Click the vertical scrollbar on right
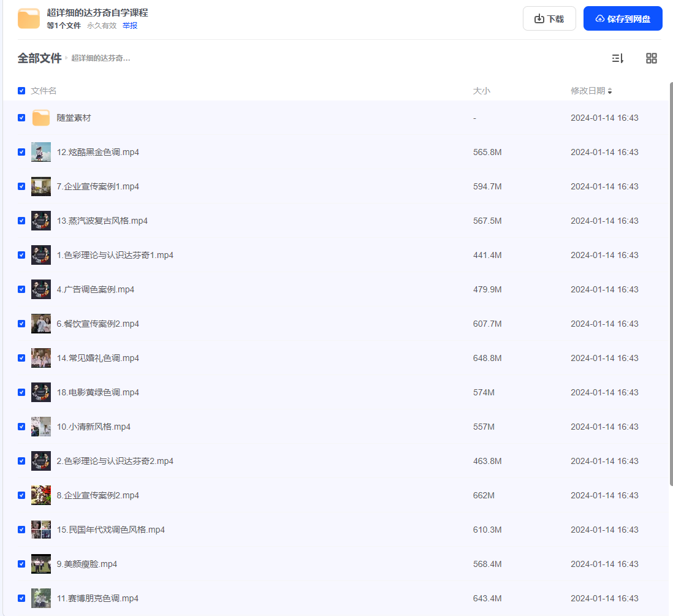The width and height of the screenshot is (673, 616). (x=671, y=283)
